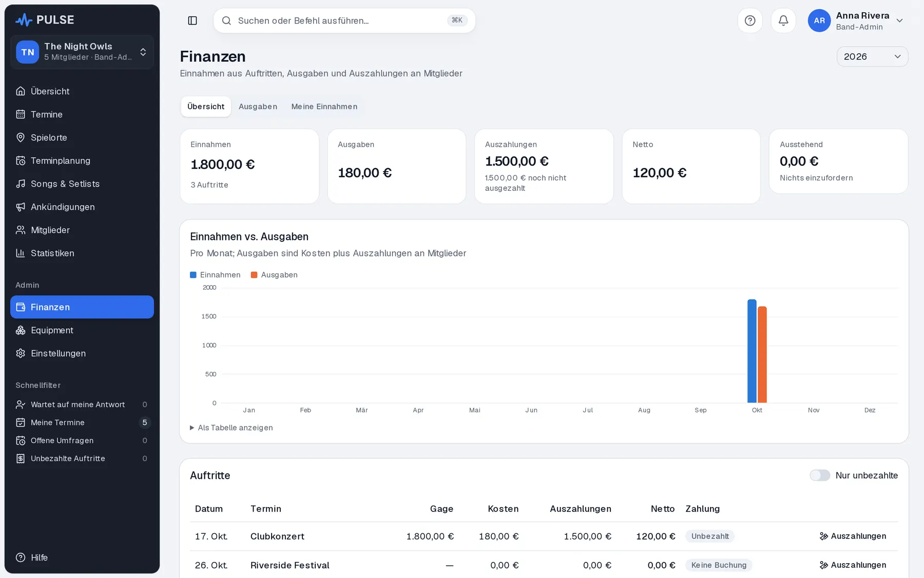Switch to the Ausgaben tab
Viewport: 924px width, 578px height.
pyautogui.click(x=258, y=106)
